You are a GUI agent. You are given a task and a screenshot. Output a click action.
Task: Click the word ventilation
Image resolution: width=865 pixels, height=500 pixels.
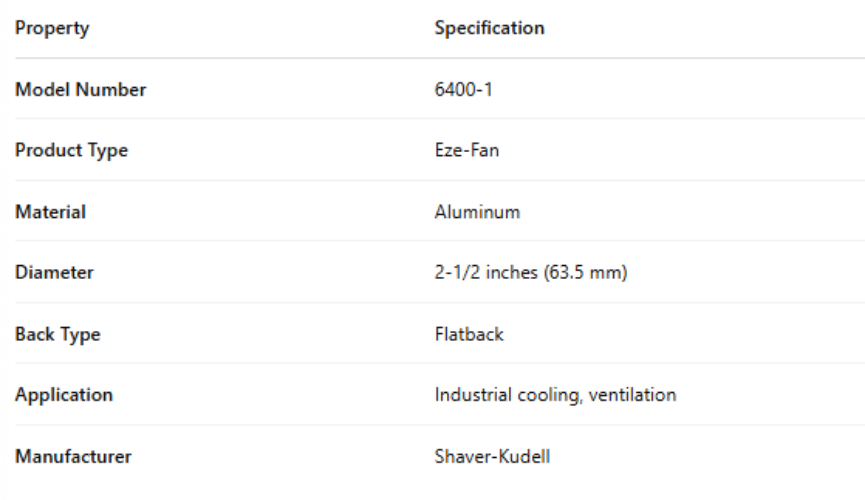[633, 395]
